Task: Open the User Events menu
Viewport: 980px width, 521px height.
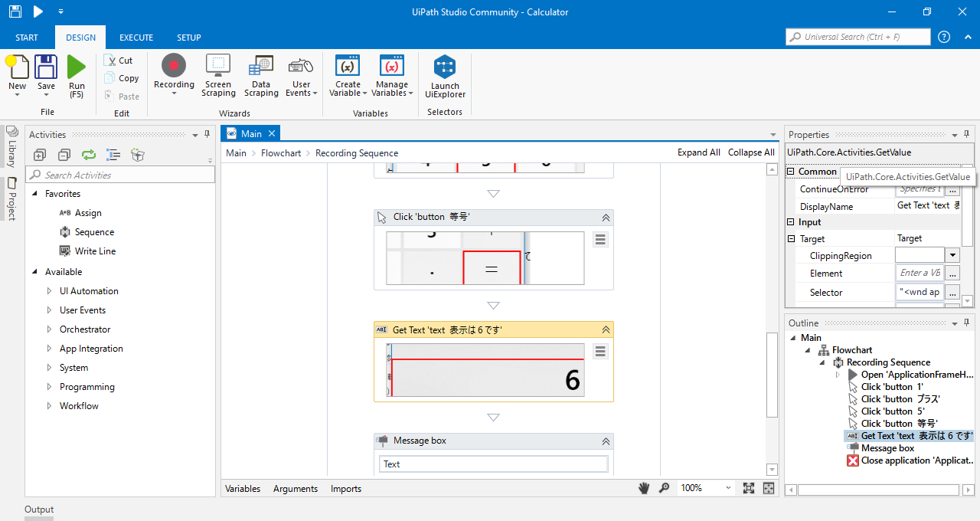Action: coord(302,76)
